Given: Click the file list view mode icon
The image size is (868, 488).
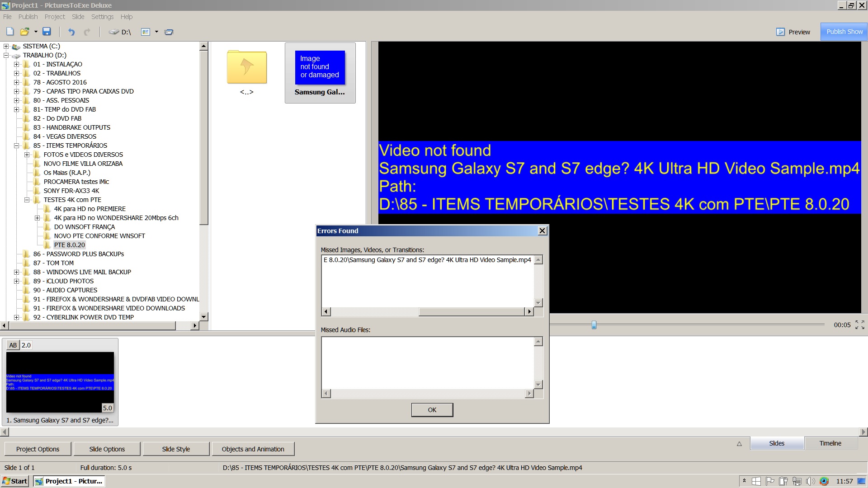Looking at the screenshot, I should pyautogui.click(x=146, y=32).
